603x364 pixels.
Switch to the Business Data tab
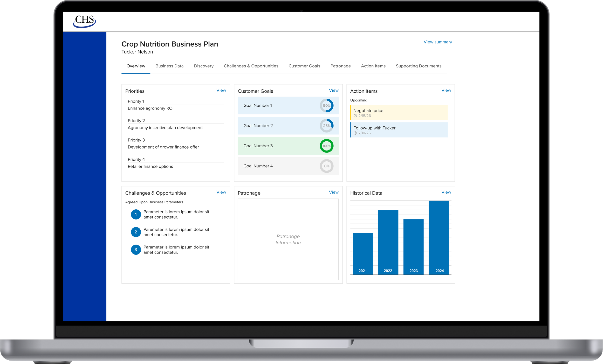[x=169, y=66]
